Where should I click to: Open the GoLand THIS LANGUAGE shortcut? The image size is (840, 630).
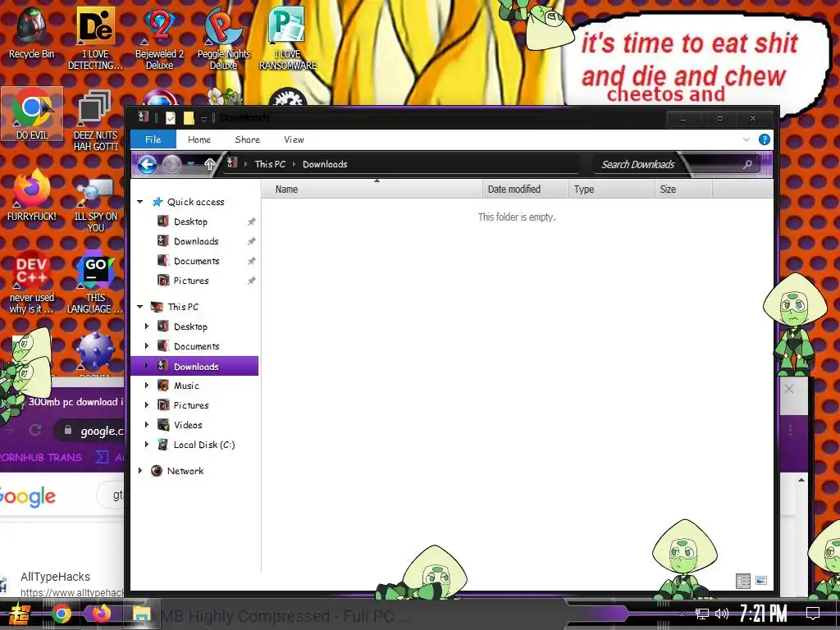pos(95,282)
